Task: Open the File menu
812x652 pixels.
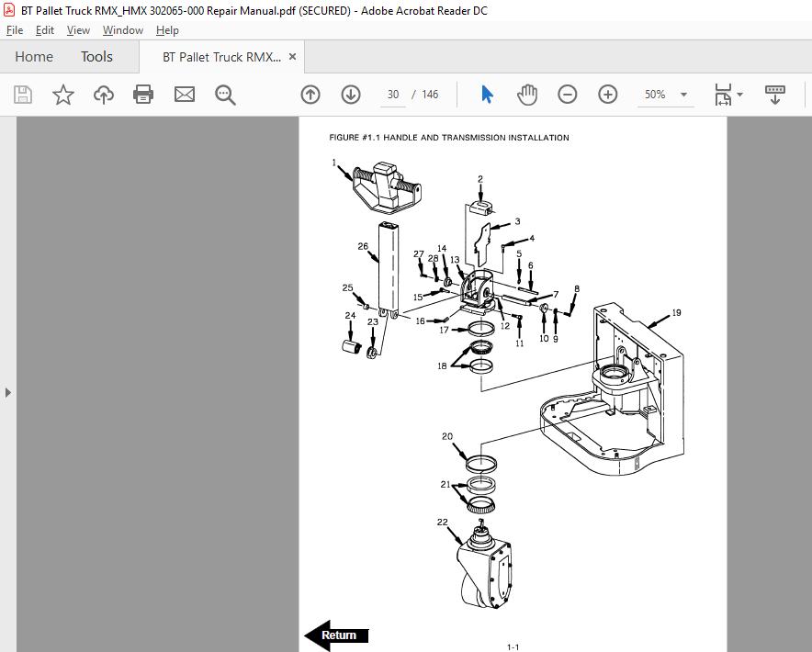Action: point(15,30)
